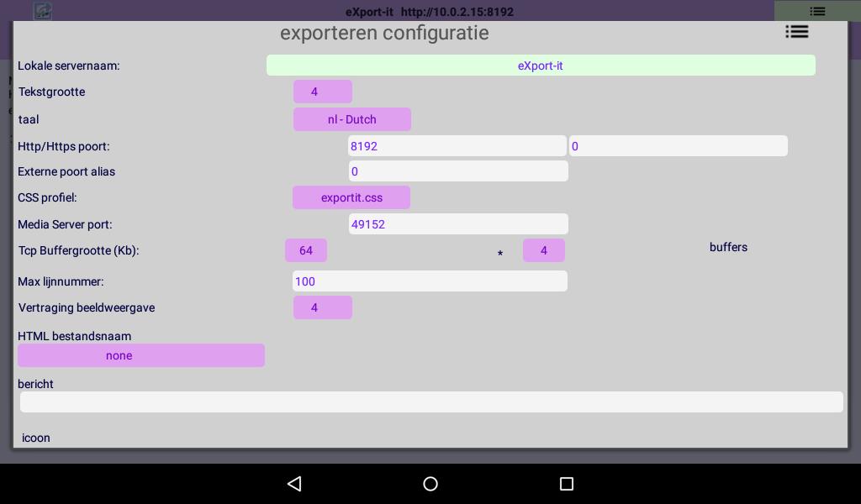Edit the Max lijnnummer field with 100
Screen dimensions: 861x504
(430, 281)
